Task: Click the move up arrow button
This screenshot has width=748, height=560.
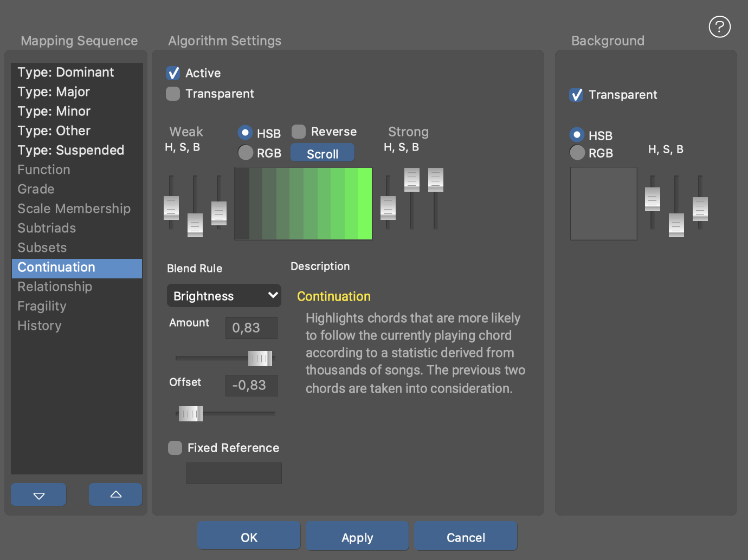Action: tap(115, 494)
